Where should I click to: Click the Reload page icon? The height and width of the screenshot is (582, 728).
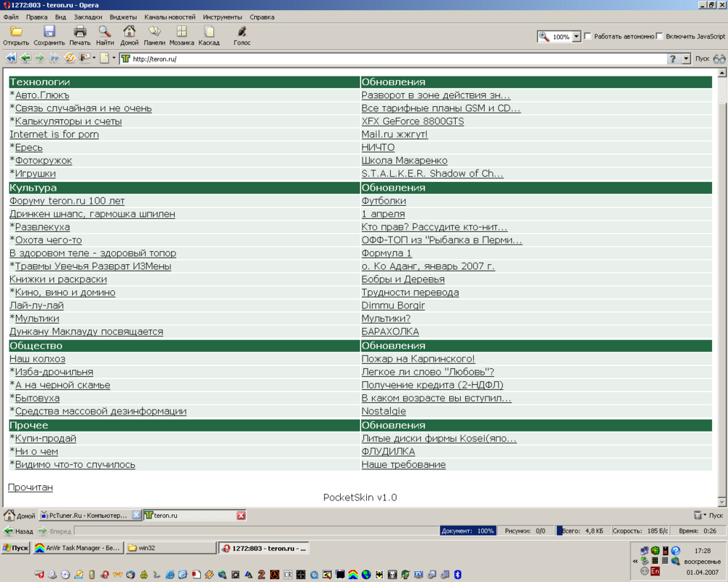[70, 58]
